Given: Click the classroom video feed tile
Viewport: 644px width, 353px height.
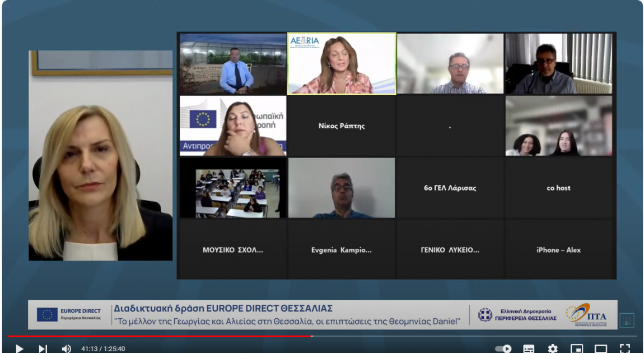Looking at the screenshot, I should [x=233, y=188].
